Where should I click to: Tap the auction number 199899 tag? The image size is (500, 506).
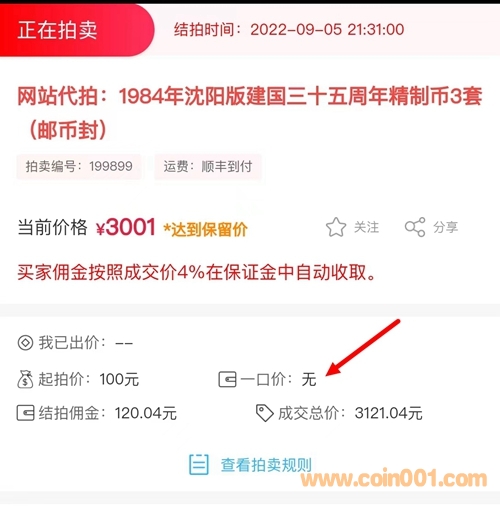coord(79,166)
